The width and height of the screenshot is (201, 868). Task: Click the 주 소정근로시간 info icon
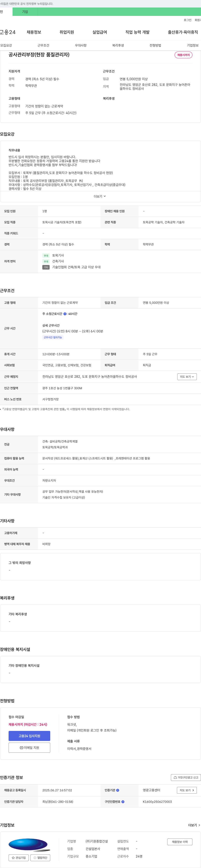[65, 314]
